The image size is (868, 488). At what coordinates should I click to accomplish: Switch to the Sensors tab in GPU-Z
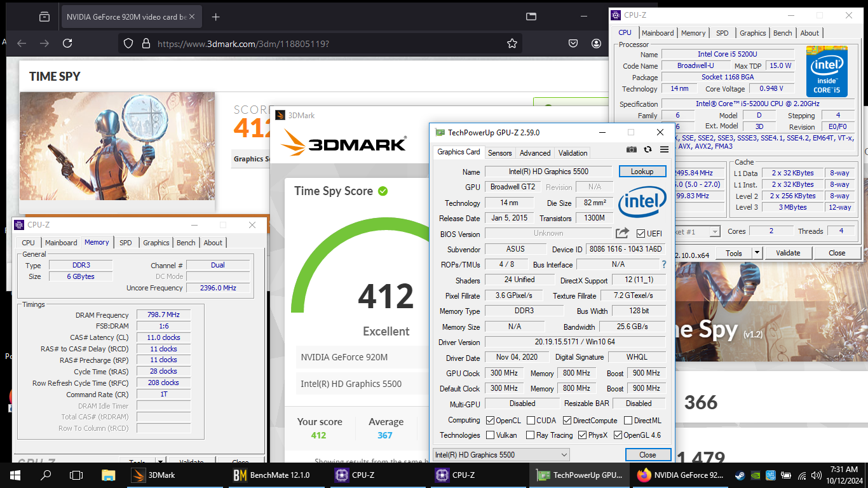pyautogui.click(x=500, y=153)
